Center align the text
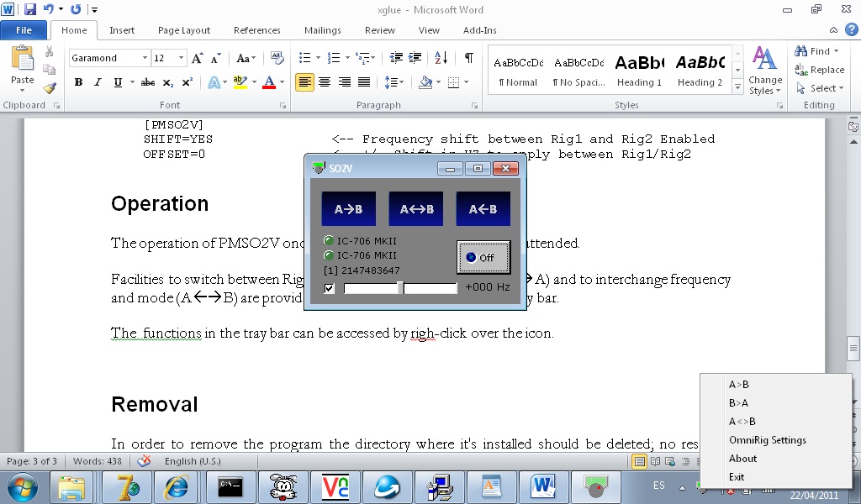 pyautogui.click(x=325, y=82)
